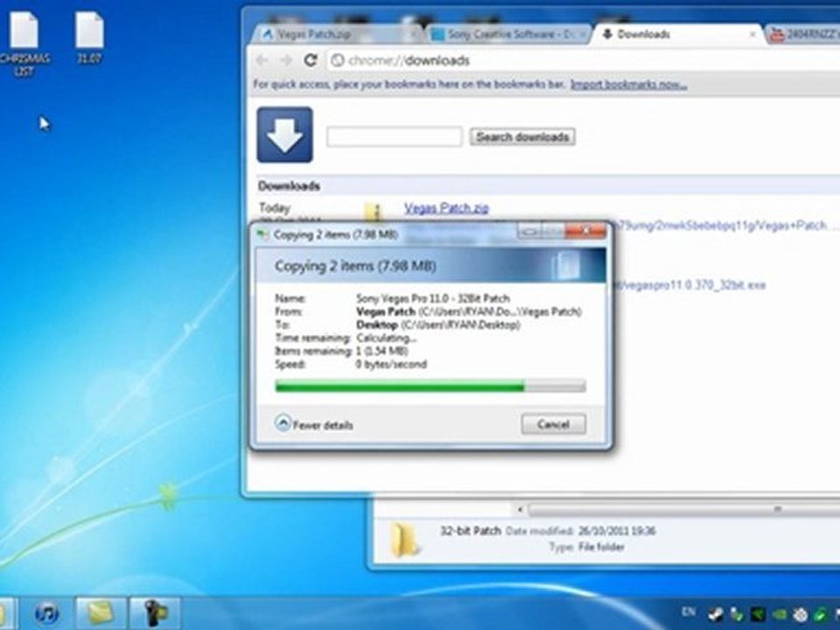Image resolution: width=840 pixels, height=630 pixels.
Task: Collapse the copy dialog with Fewer details
Action: coord(314,424)
